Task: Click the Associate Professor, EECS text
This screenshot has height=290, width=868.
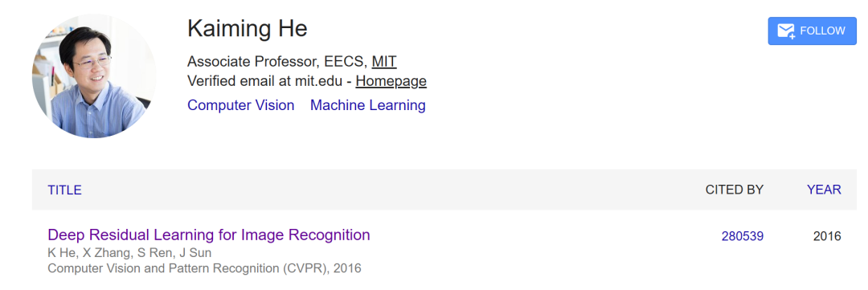Action: click(x=277, y=61)
